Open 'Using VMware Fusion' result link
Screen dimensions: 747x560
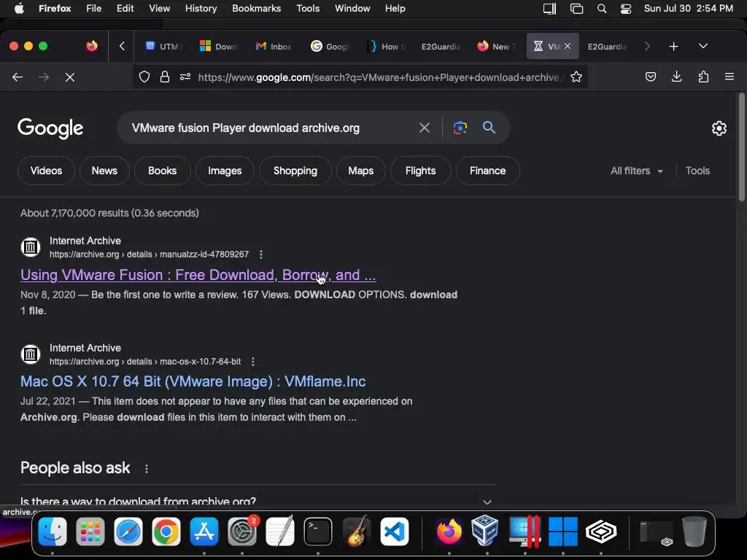(198, 275)
